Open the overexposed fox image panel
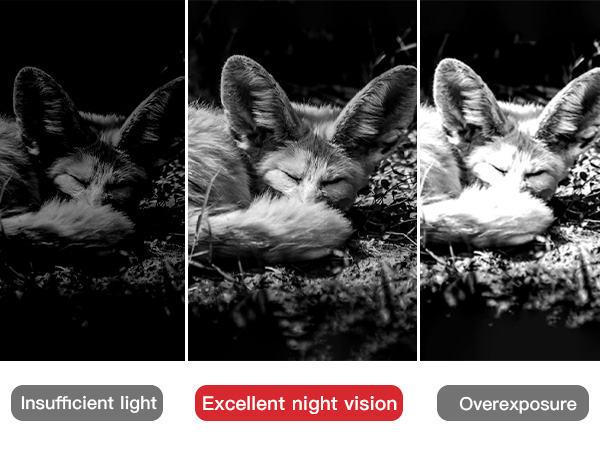 (x=510, y=180)
